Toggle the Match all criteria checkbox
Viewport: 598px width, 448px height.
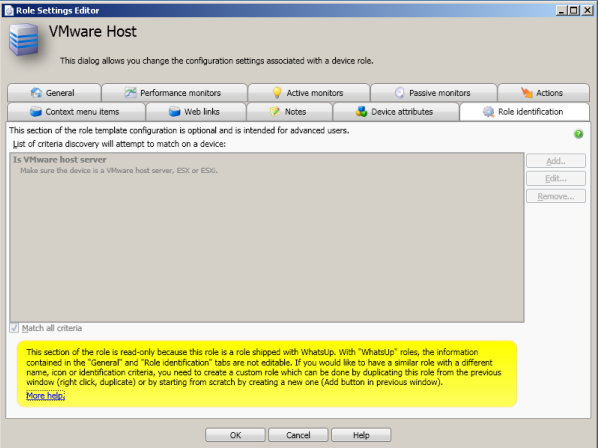(x=14, y=328)
